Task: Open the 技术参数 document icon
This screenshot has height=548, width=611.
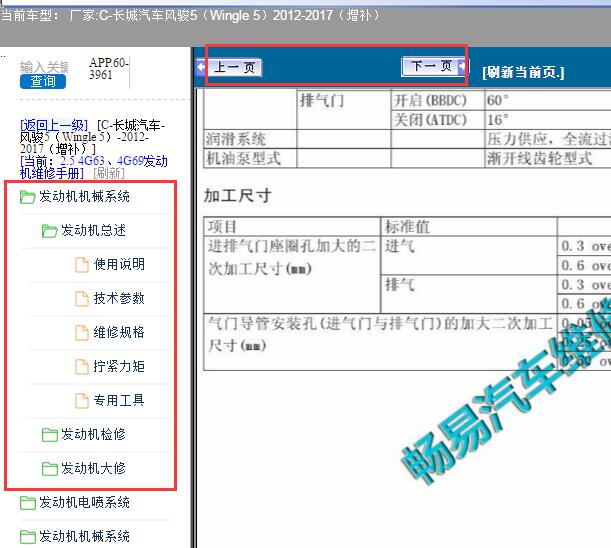Action: click(81, 299)
